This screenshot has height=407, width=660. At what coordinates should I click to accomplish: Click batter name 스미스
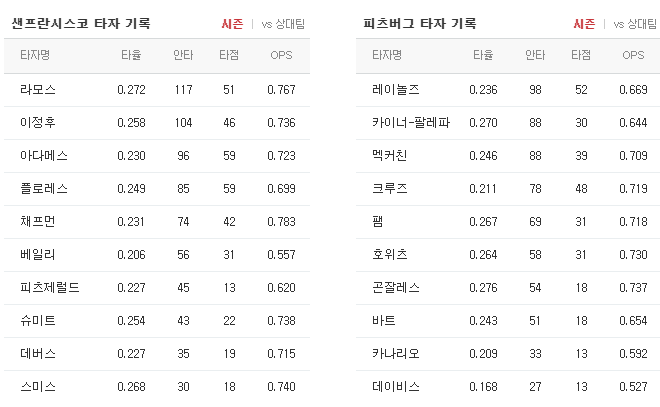(38, 386)
